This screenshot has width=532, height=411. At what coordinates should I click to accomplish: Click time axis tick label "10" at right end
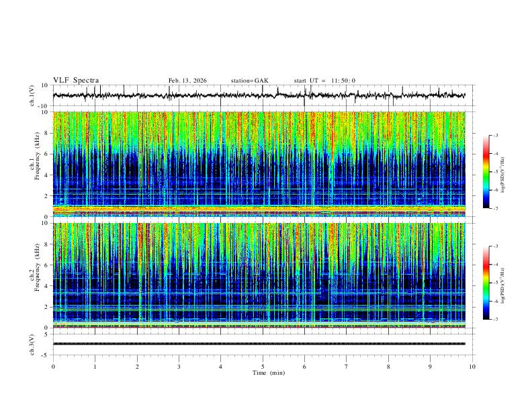coord(472,367)
